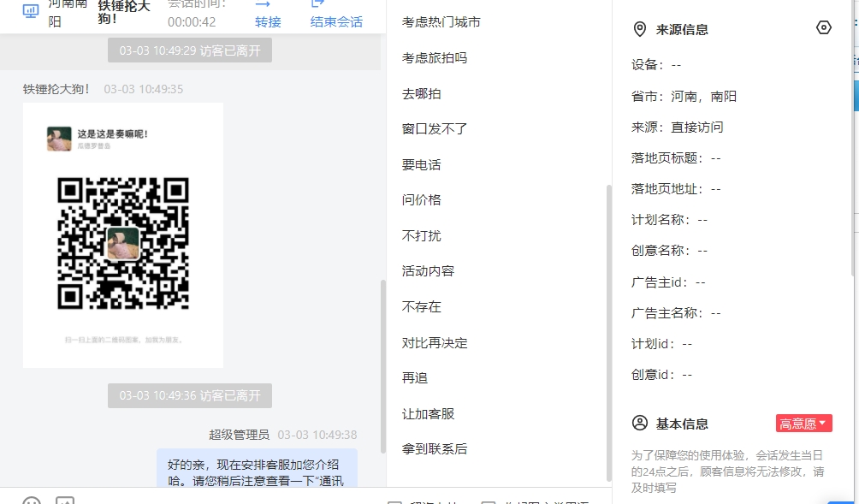Select quick reply 问价格
The image size is (859, 504).
[421, 200]
